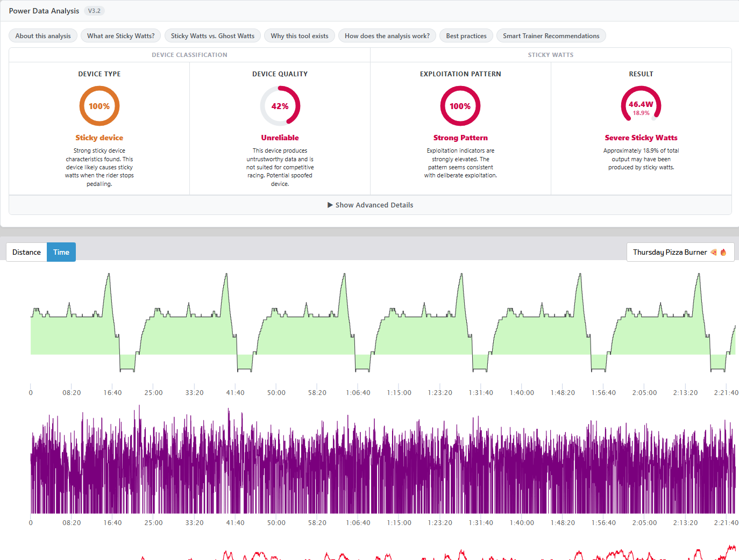The width and height of the screenshot is (739, 560).
Task: Click the triangle next to Show Advanced Details
Action: pyautogui.click(x=330, y=205)
